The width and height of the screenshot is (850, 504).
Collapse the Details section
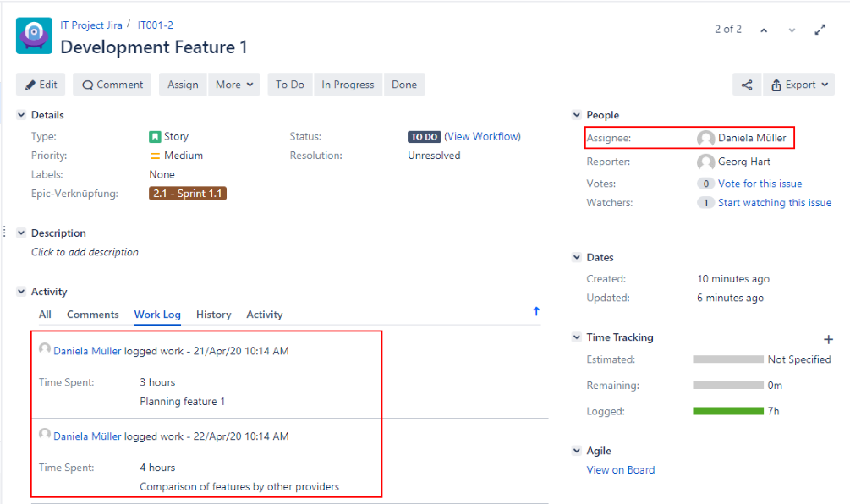coord(21,115)
